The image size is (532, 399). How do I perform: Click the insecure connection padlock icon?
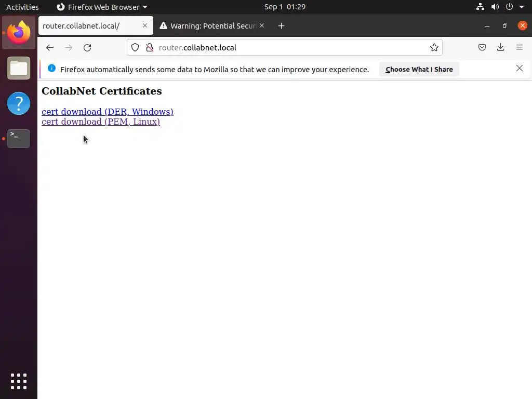click(x=149, y=47)
